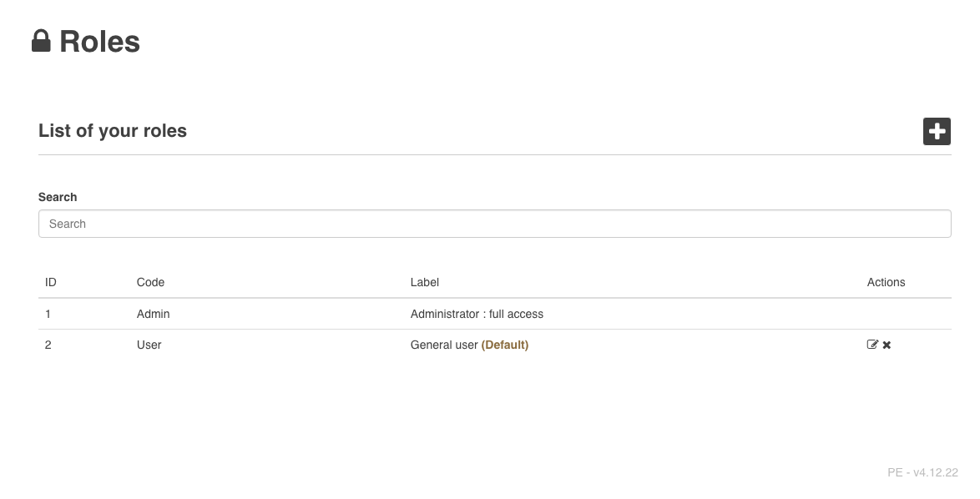Click the padlock icon beside Roles

point(41,41)
